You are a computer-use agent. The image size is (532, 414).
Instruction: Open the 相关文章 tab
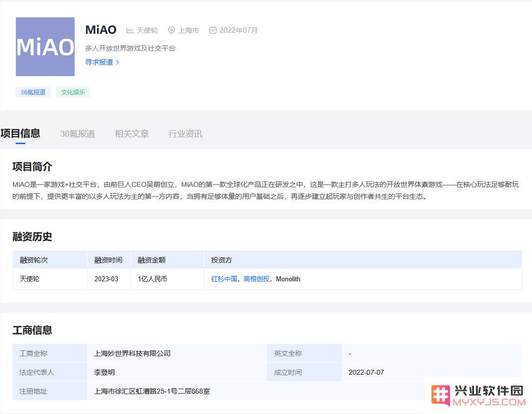[132, 134]
